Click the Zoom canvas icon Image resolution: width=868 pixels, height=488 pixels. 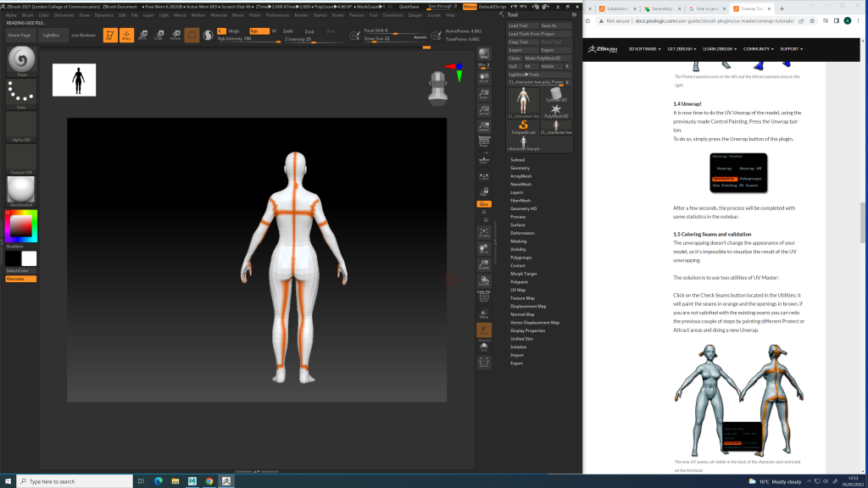point(484,94)
